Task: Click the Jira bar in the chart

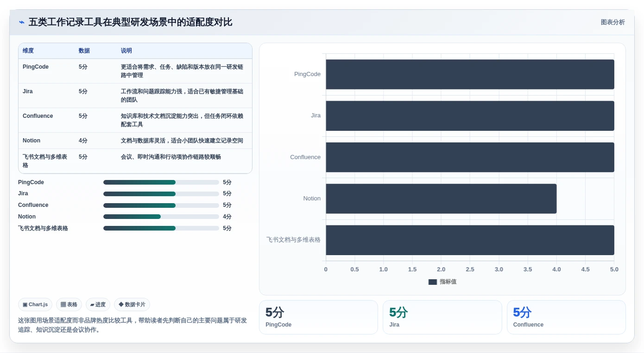Action: (470, 116)
